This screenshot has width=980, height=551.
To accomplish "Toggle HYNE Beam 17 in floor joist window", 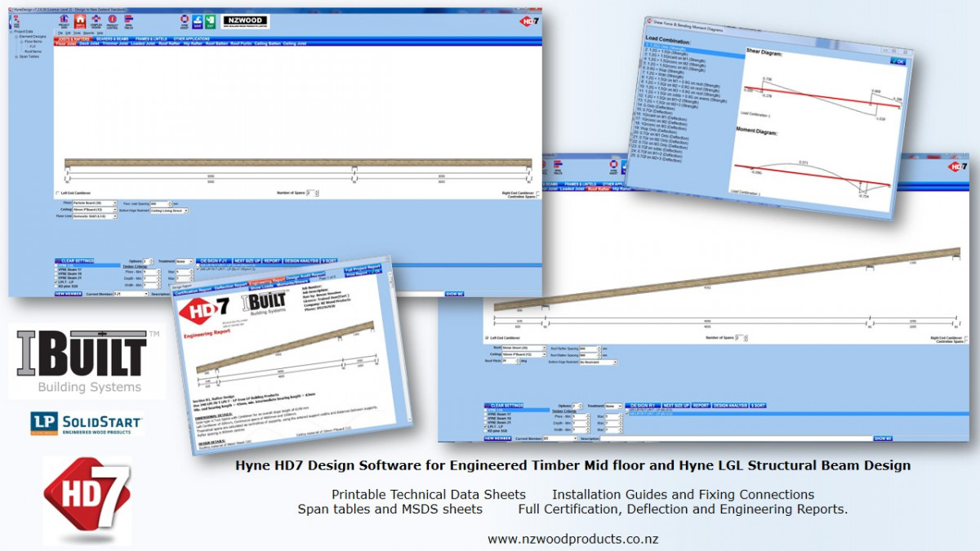I will (56, 269).
